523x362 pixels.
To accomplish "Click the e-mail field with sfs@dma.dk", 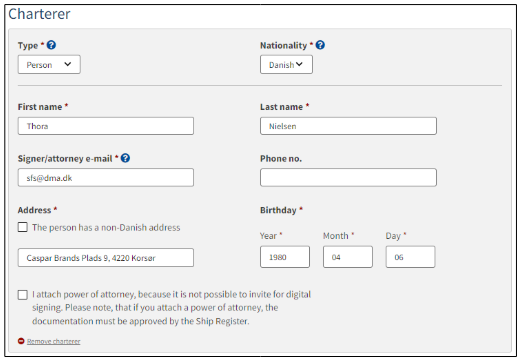I will tap(106, 177).
